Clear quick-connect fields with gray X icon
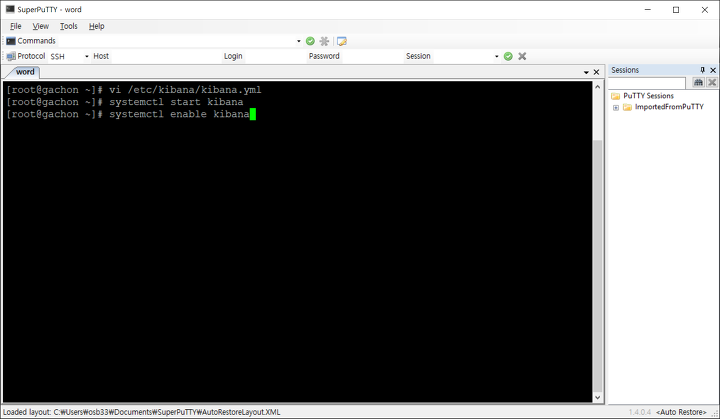The width and height of the screenshot is (720, 419). pyautogui.click(x=522, y=56)
